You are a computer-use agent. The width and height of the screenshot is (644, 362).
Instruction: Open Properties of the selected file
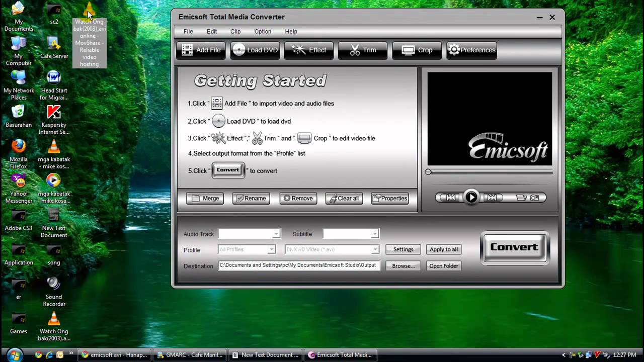pyautogui.click(x=389, y=198)
